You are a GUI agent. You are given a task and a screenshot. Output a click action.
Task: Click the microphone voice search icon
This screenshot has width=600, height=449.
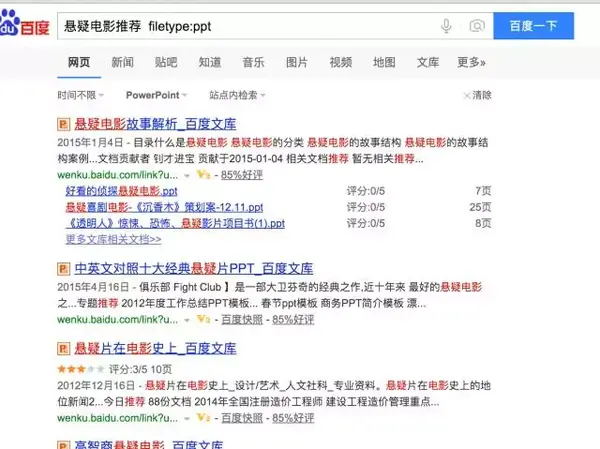[x=446, y=26]
